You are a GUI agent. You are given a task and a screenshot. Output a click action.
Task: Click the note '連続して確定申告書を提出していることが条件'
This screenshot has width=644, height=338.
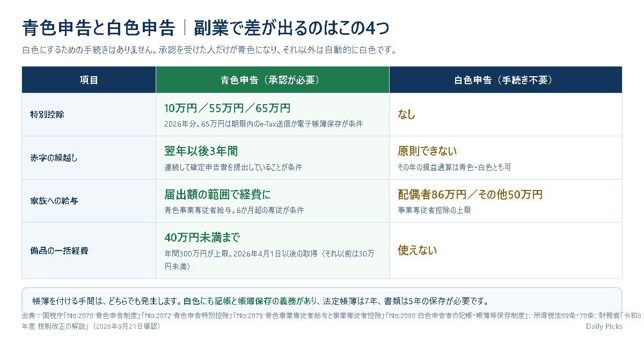click(233, 167)
